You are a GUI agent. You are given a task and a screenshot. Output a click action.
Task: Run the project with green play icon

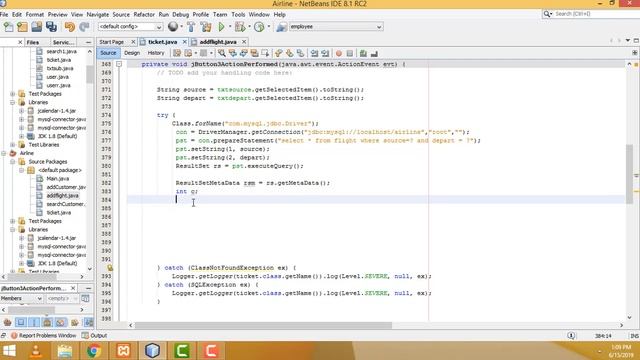[x=222, y=27]
